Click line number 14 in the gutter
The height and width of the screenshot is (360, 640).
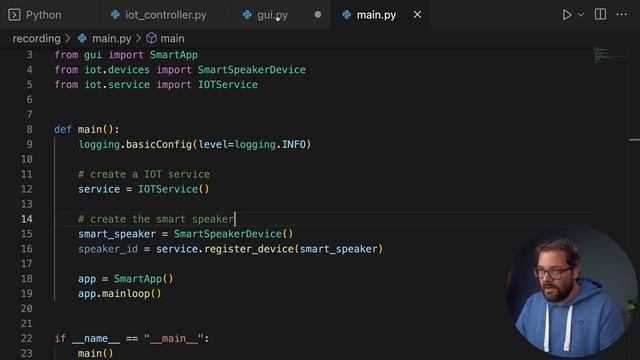point(27,219)
